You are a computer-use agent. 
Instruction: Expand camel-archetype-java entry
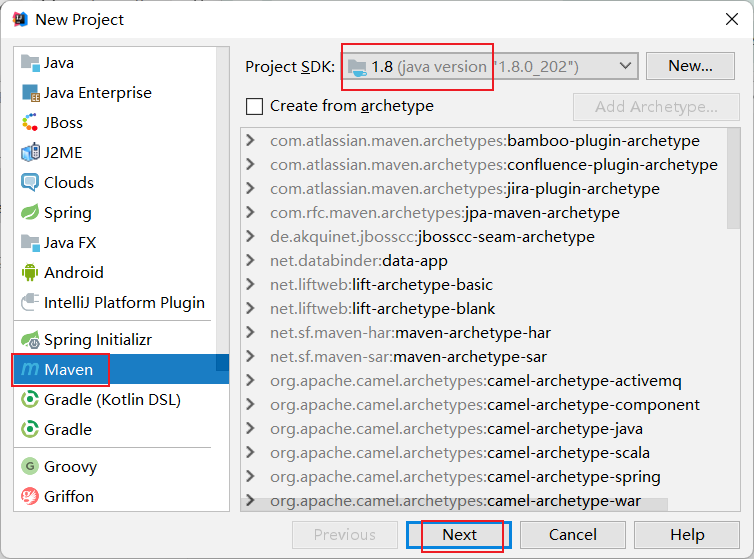click(x=250, y=428)
